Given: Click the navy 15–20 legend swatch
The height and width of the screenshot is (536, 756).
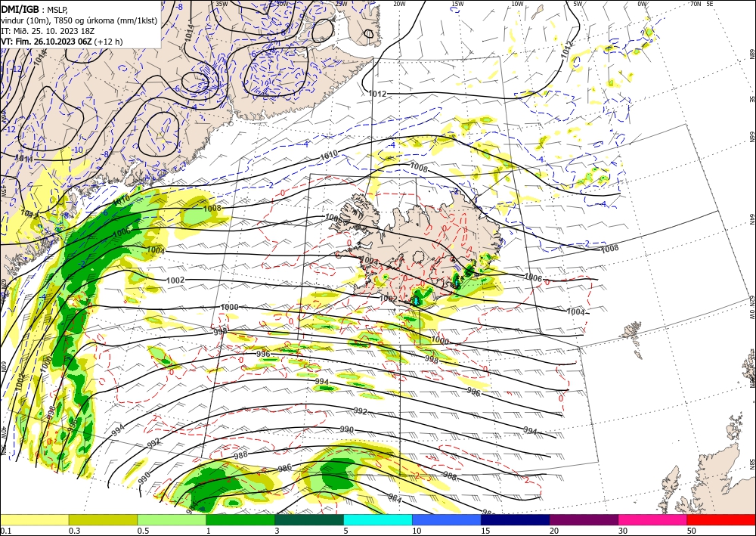Looking at the screenshot, I should [x=516, y=519].
